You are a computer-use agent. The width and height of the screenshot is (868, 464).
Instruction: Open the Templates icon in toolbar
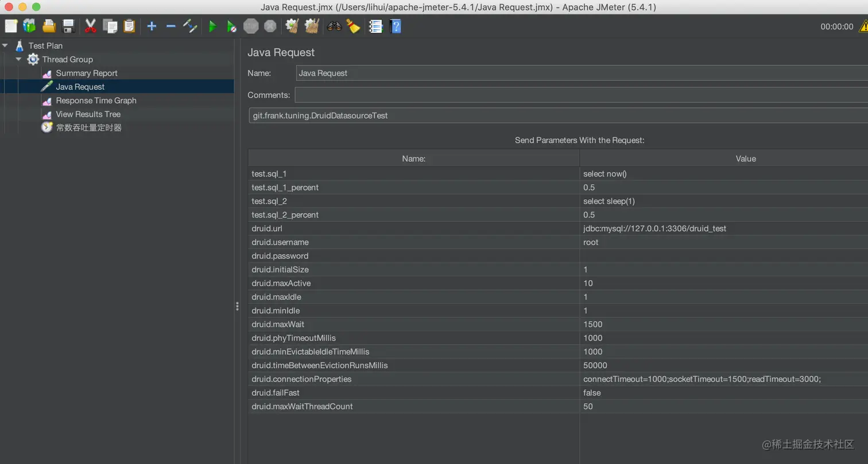pyautogui.click(x=29, y=26)
